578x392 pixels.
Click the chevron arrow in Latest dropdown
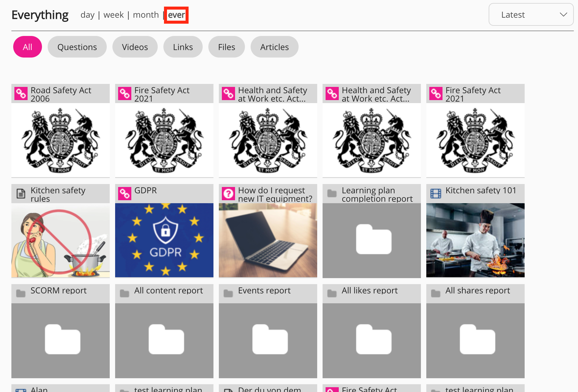pyautogui.click(x=563, y=15)
